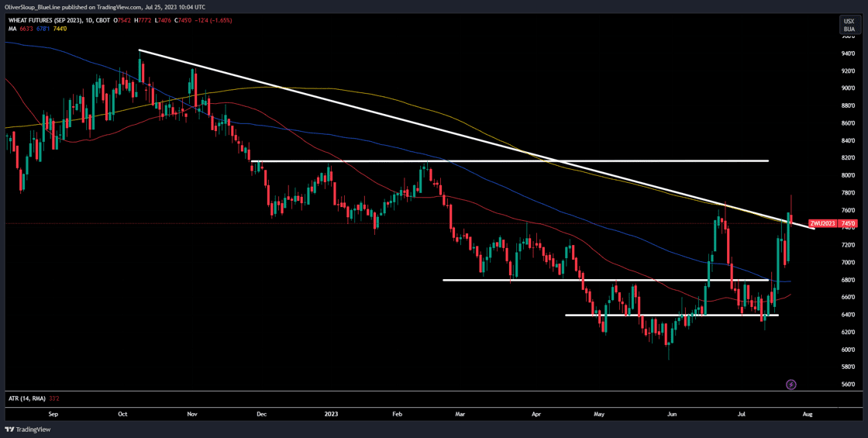Click the 660'0 price axis label

coord(849,298)
